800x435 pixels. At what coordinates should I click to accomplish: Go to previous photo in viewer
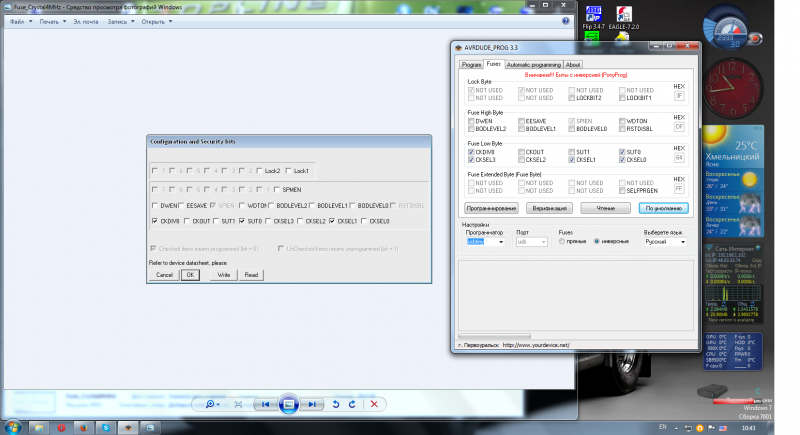(x=263, y=404)
